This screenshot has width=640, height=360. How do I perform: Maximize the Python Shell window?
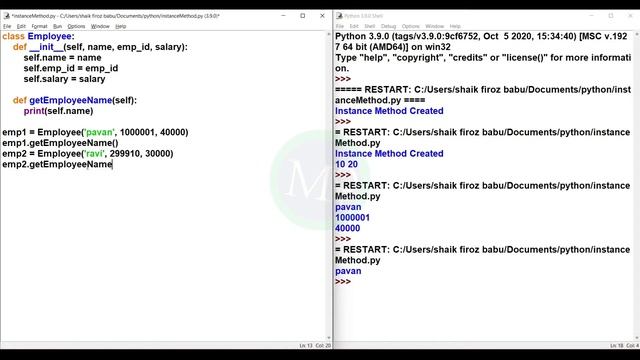tap(611, 16)
